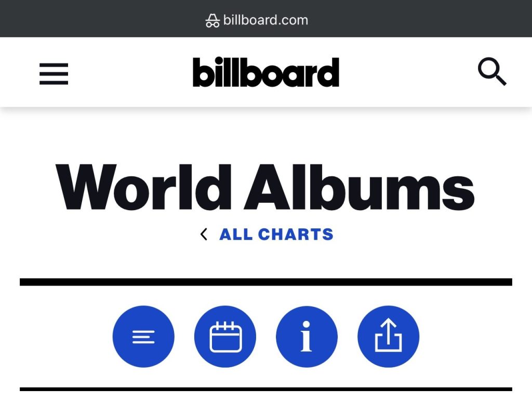Screen dimensions: 532x401
Task: Open the hamburger navigation menu
Action: pos(54,74)
